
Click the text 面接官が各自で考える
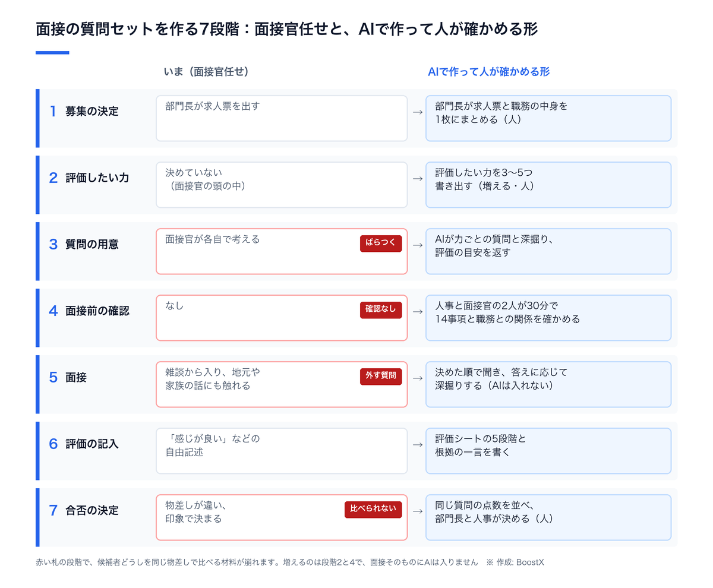[213, 240]
